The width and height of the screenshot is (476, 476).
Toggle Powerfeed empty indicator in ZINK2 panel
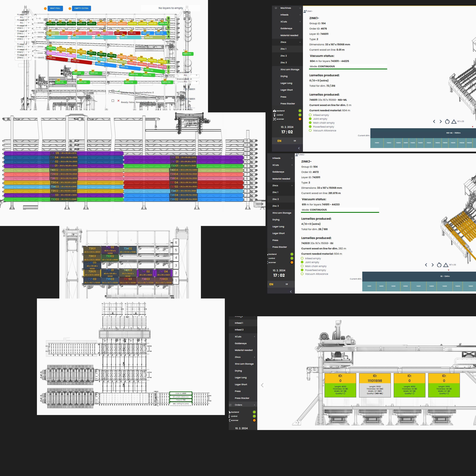(x=302, y=270)
